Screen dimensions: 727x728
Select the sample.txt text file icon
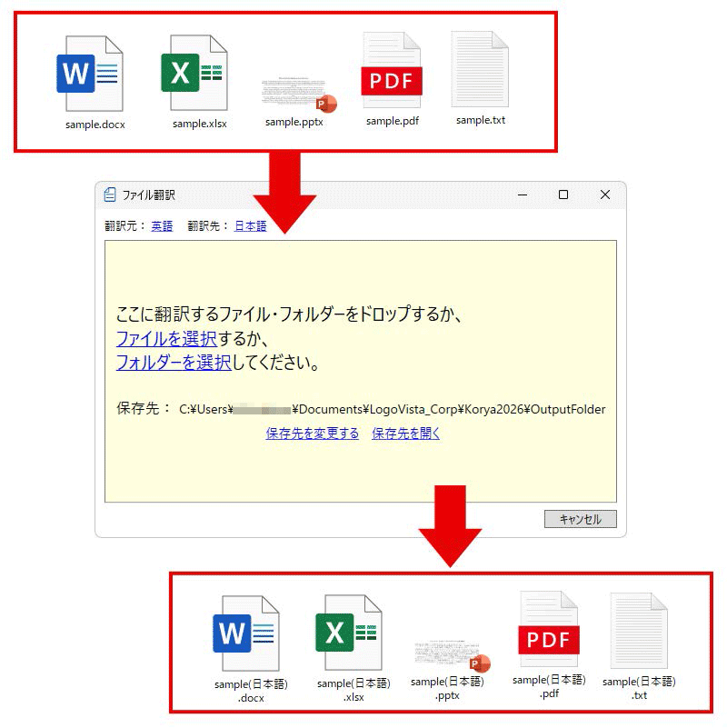[x=480, y=71]
